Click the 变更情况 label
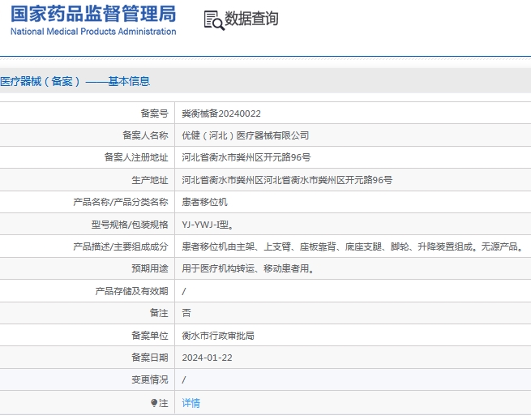 tap(150, 379)
